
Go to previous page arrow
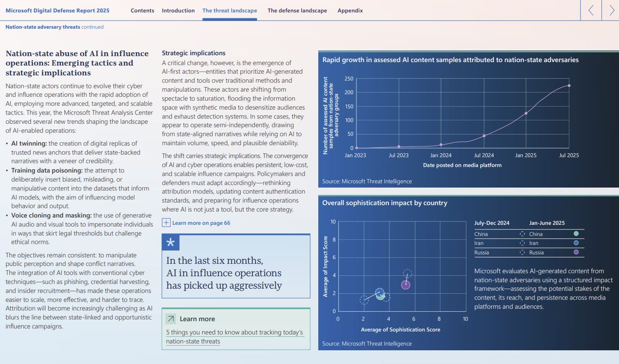click(591, 10)
